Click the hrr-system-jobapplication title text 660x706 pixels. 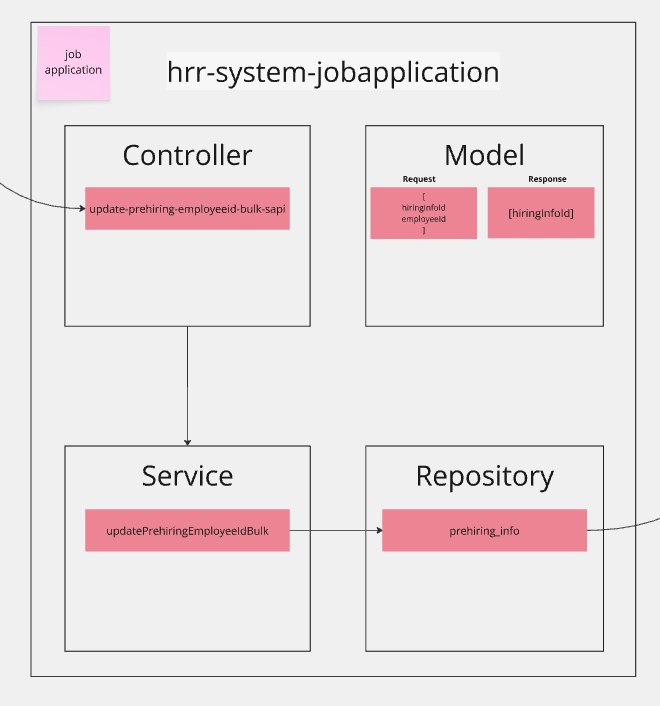(x=333, y=73)
